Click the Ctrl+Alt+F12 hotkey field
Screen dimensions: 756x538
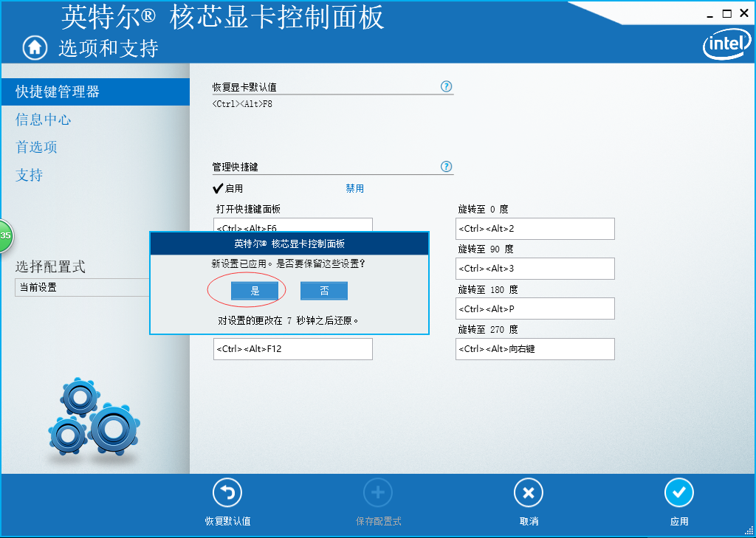pyautogui.click(x=293, y=349)
